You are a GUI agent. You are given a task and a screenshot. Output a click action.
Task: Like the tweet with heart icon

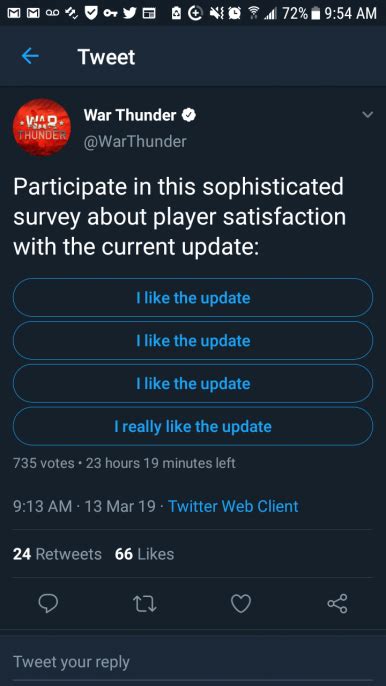pos(241,604)
